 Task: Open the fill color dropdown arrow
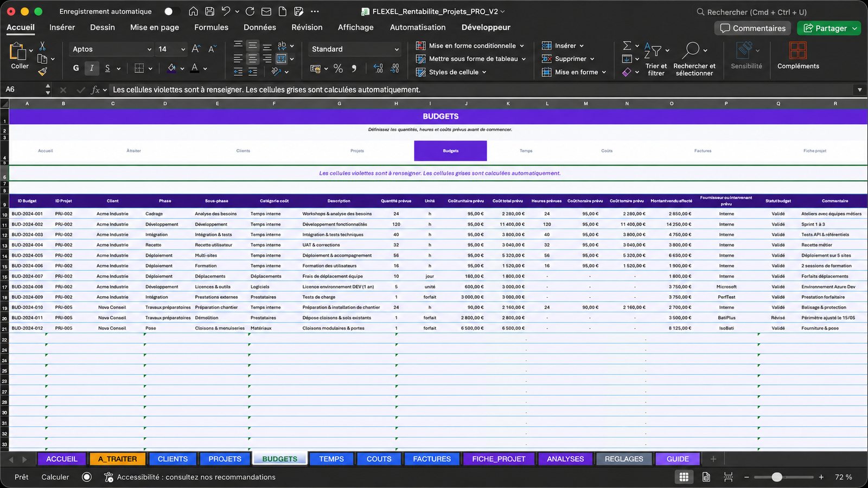[182, 69]
